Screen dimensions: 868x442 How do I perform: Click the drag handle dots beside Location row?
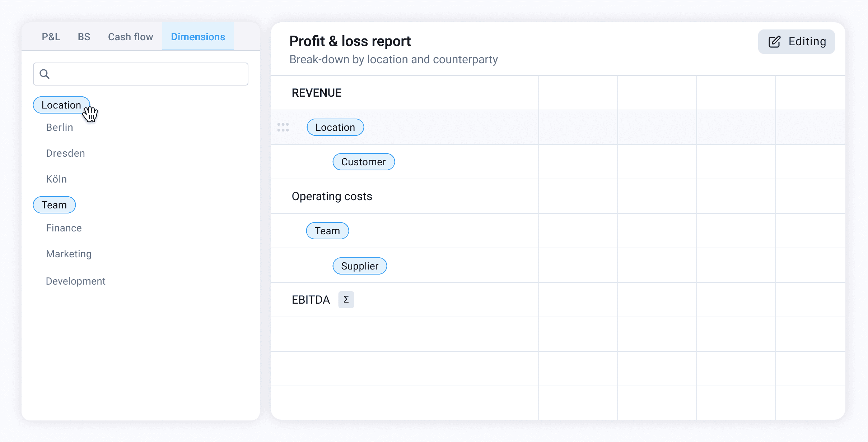coord(283,127)
